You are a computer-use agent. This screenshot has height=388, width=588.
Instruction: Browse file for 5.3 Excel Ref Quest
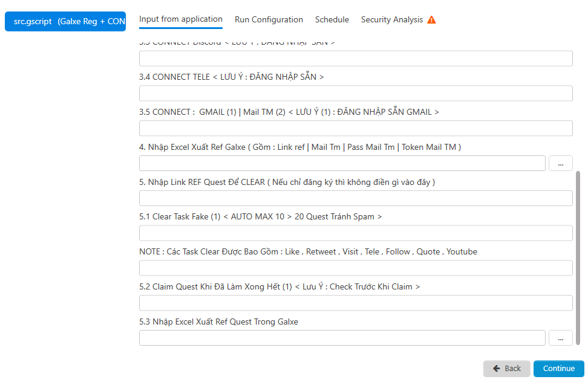(561, 338)
